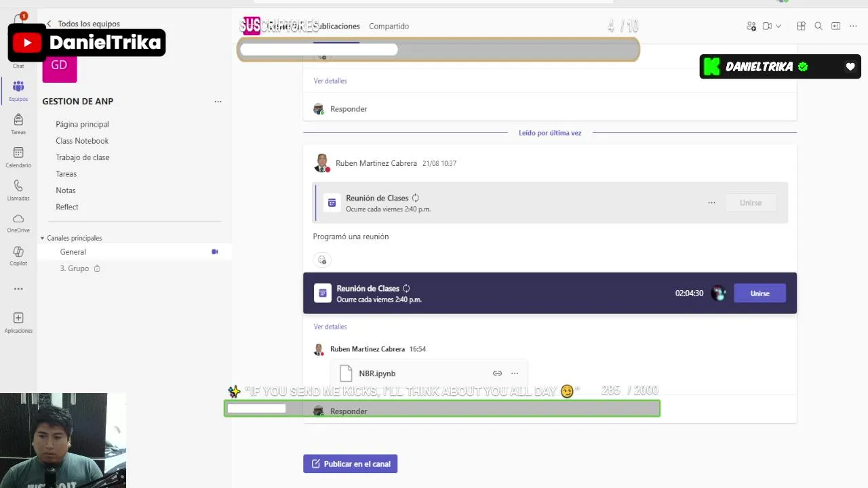This screenshot has height=488, width=868.
Task: Open Ruben Martinez Cabrera's profile picture at 21/08
Action: coord(321,163)
